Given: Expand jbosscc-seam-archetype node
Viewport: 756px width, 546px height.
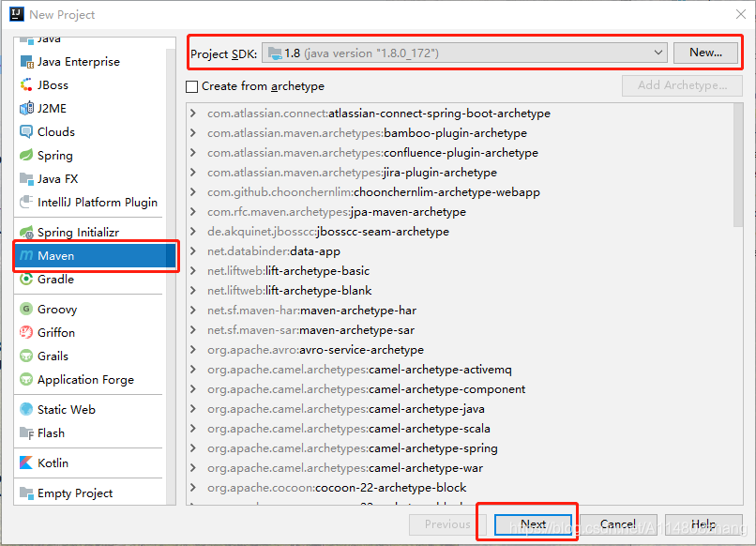Looking at the screenshot, I should point(193,231).
